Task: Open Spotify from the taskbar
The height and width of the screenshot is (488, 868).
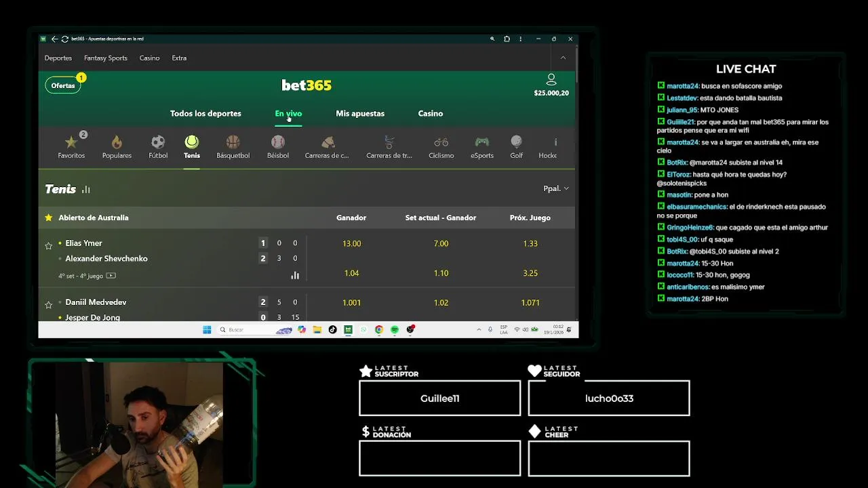Action: pos(395,330)
